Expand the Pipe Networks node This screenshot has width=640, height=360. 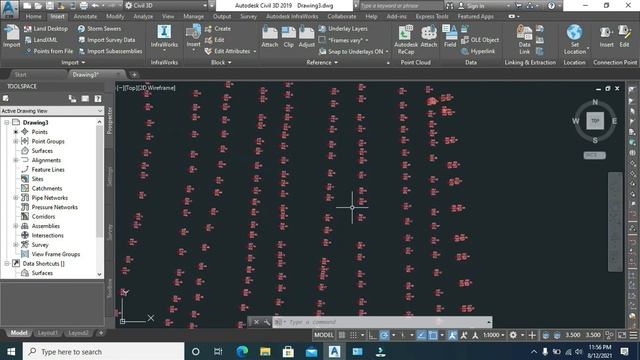(x=16, y=198)
